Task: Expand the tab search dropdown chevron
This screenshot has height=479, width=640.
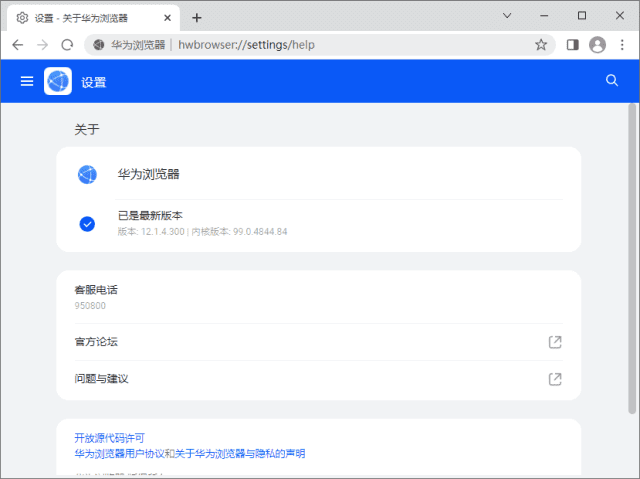Action: 507,16
